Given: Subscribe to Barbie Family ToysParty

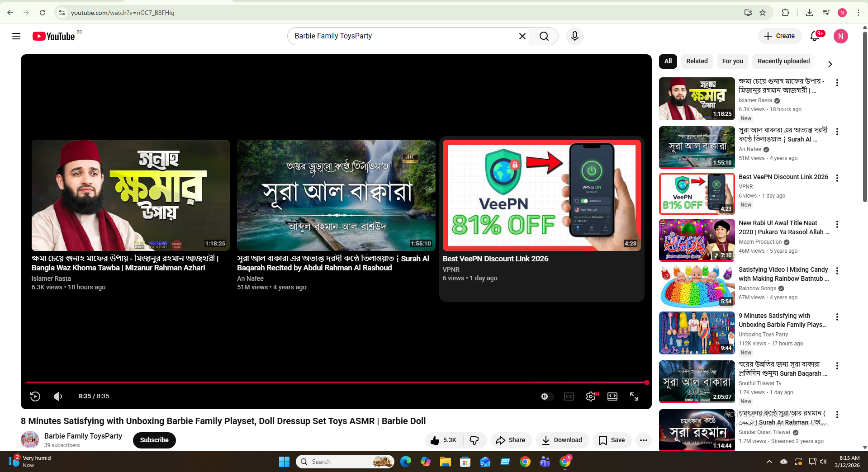Looking at the screenshot, I should pos(154,440).
